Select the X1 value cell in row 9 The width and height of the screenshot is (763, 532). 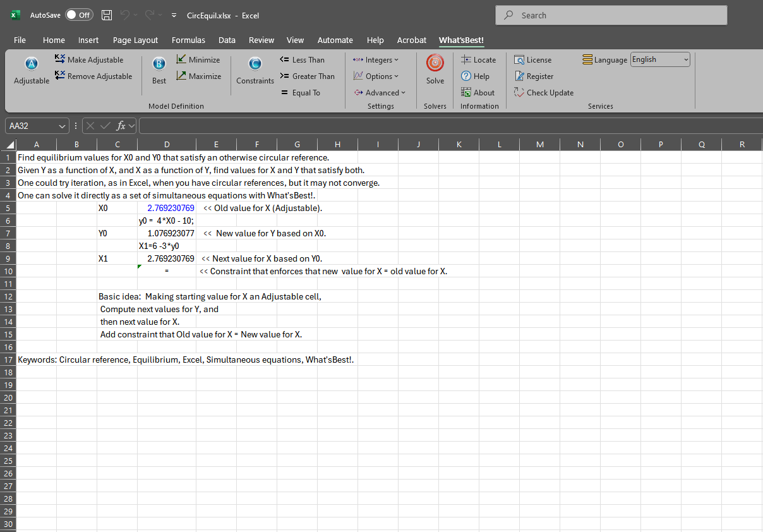pos(167,258)
